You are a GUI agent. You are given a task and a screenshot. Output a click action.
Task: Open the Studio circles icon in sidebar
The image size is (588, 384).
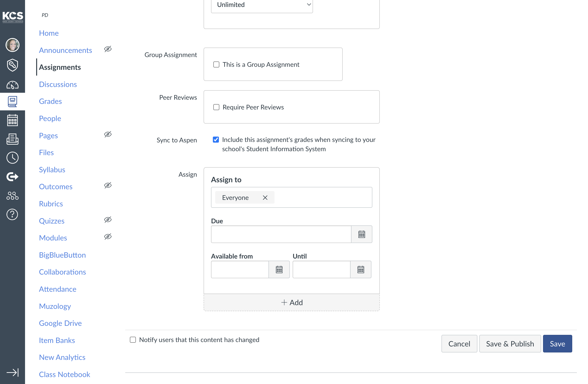12,196
